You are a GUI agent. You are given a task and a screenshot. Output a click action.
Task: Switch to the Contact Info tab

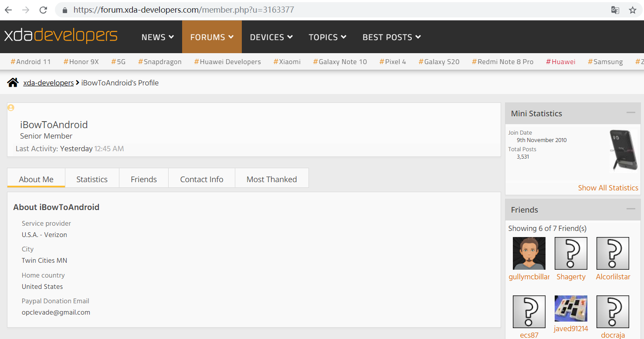202,179
